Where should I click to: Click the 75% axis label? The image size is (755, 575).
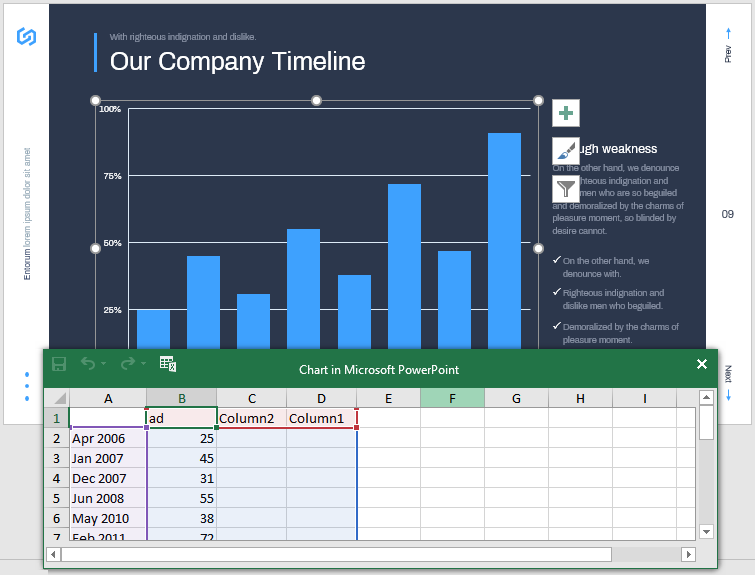112,176
